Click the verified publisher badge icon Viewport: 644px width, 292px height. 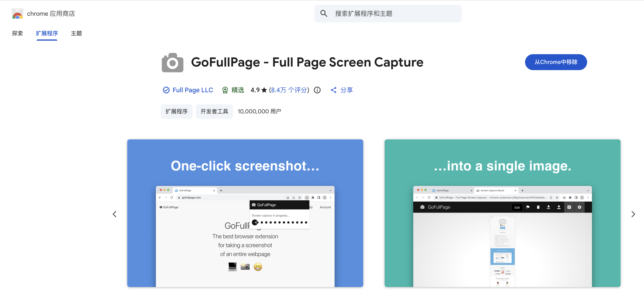pyautogui.click(x=166, y=90)
